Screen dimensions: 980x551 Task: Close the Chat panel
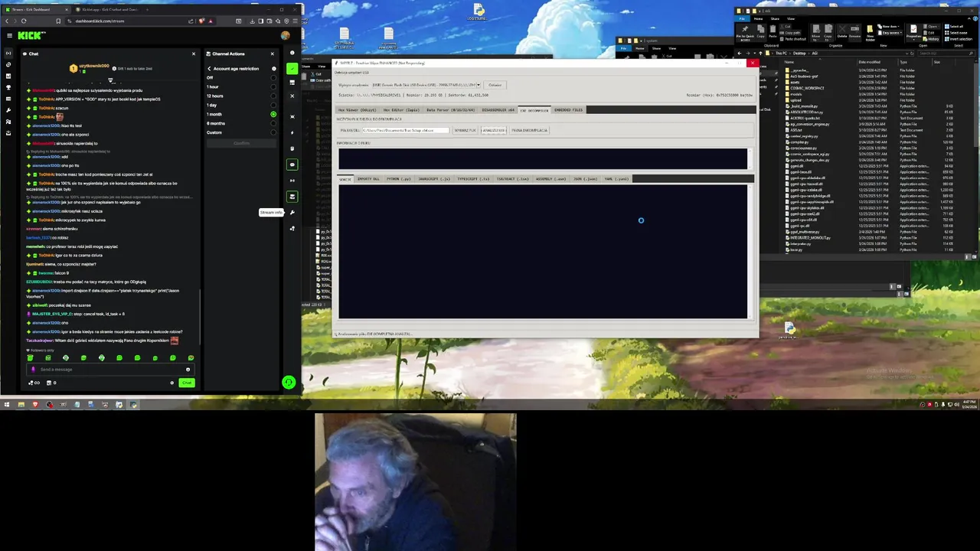tap(194, 54)
